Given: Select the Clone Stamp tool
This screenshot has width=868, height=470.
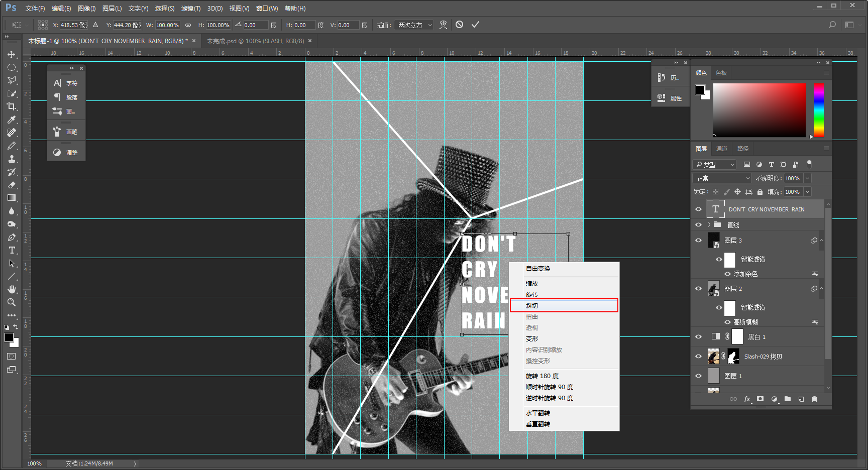Looking at the screenshot, I should pyautogui.click(x=12, y=159).
